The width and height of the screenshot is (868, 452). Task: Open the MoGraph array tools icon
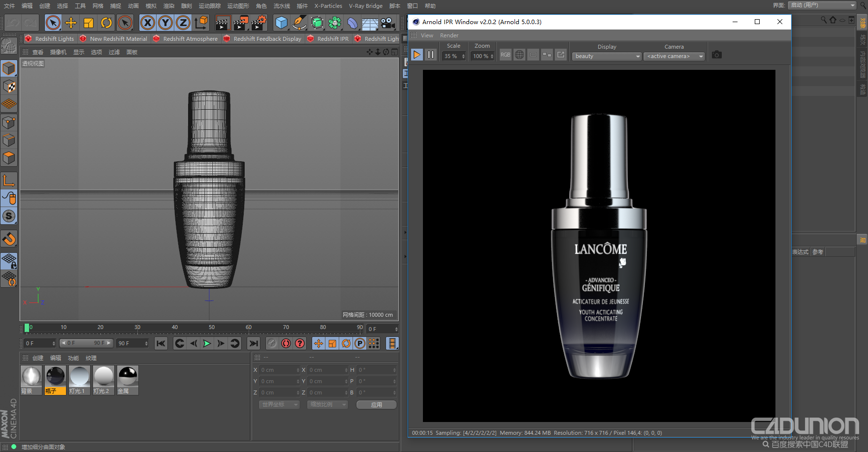pos(335,23)
